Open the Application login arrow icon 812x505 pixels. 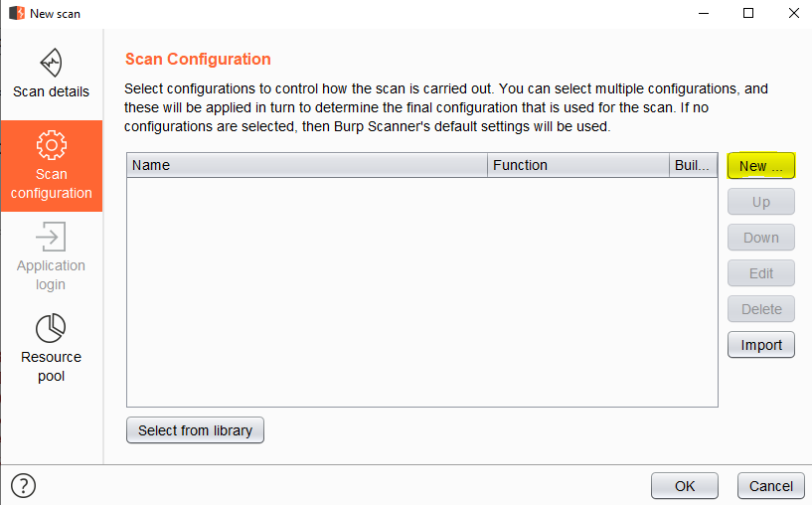click(x=51, y=237)
